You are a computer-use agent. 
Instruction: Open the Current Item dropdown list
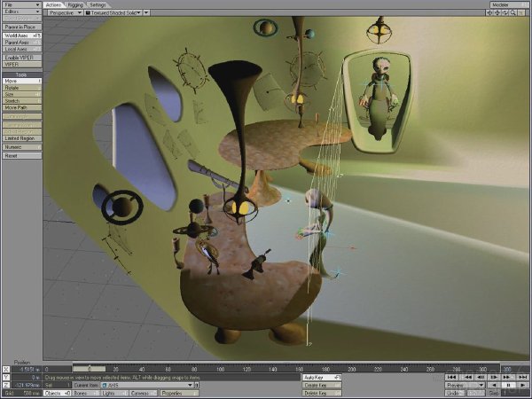(147, 385)
